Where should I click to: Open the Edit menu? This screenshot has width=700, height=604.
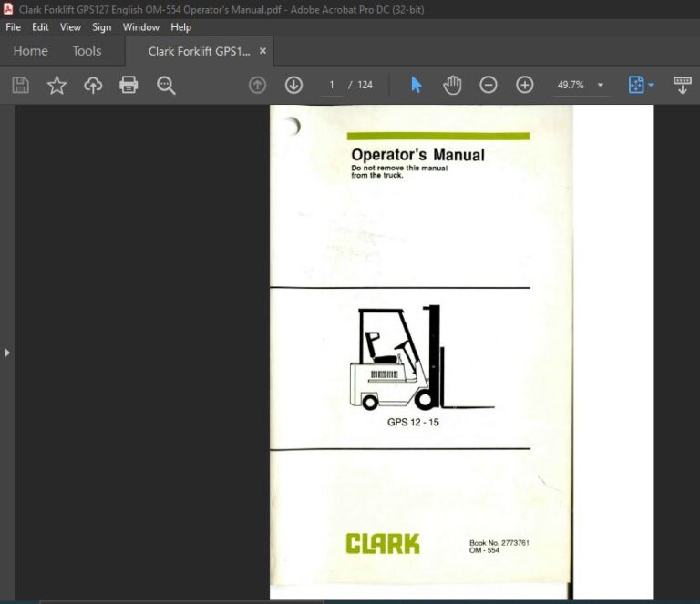coord(40,27)
